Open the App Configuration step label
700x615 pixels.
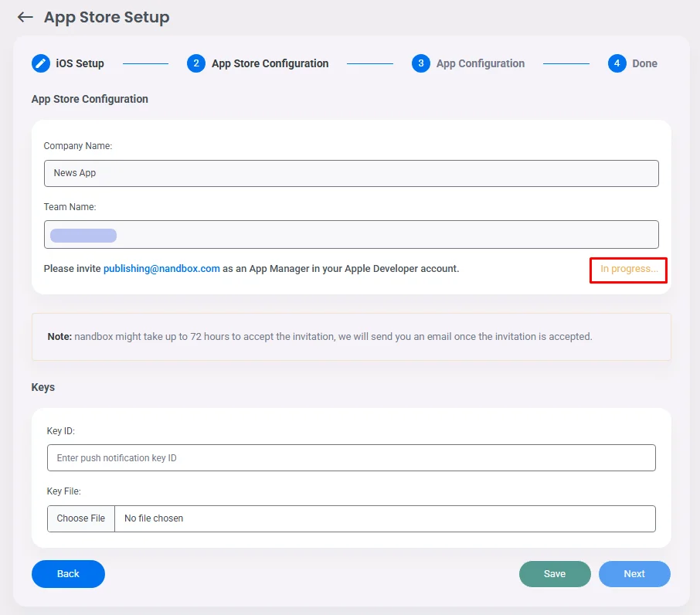(480, 63)
